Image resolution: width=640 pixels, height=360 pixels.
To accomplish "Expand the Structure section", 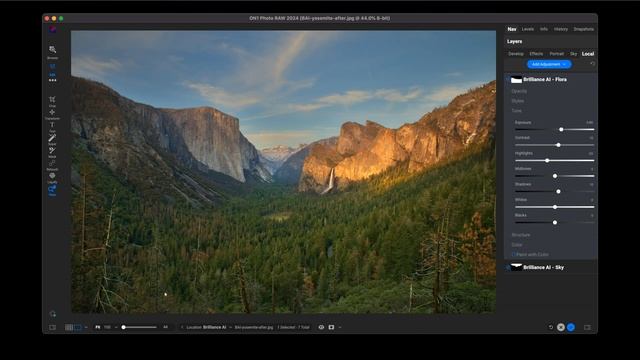I will 521,235.
